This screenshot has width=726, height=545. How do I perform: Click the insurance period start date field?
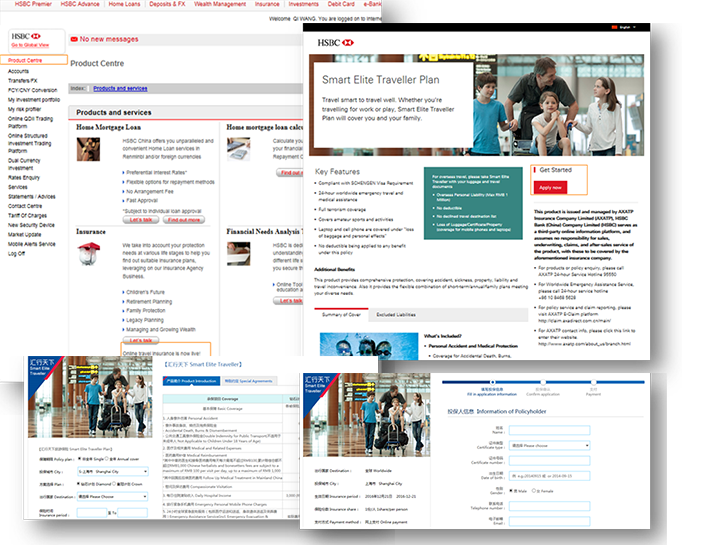point(92,513)
